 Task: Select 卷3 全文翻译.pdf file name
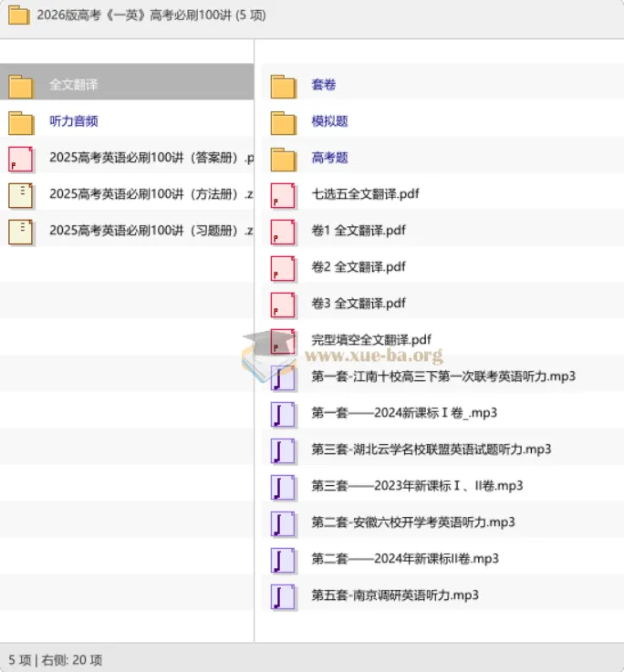point(359,303)
